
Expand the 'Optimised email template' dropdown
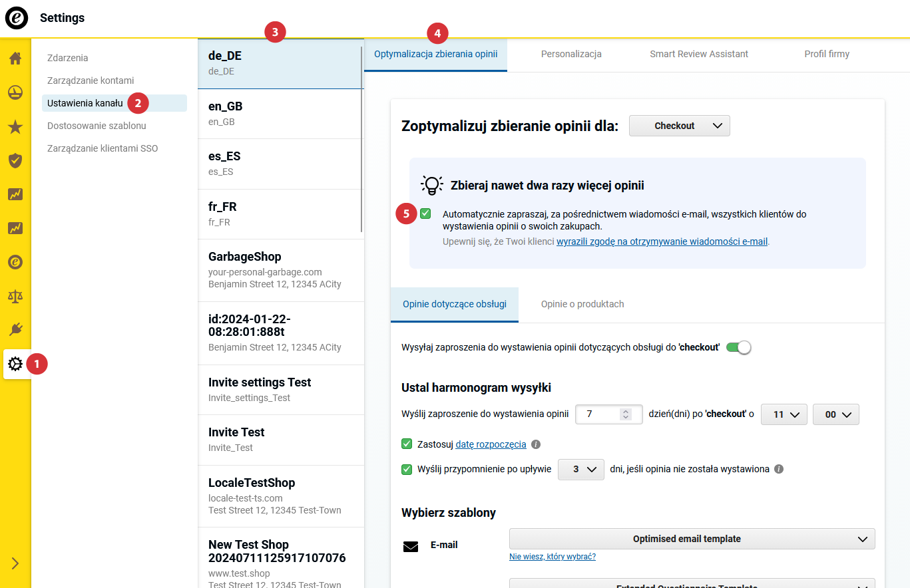pos(692,539)
